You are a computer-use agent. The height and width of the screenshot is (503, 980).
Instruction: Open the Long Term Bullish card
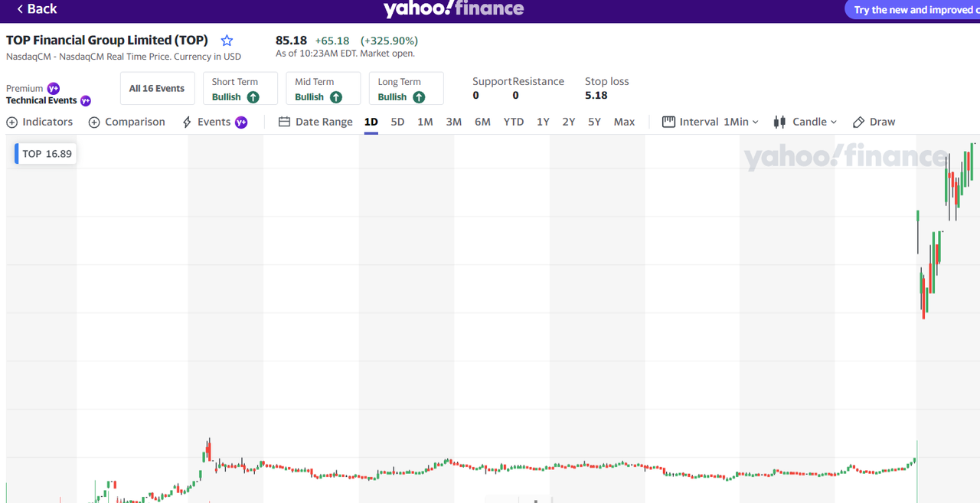click(x=406, y=89)
